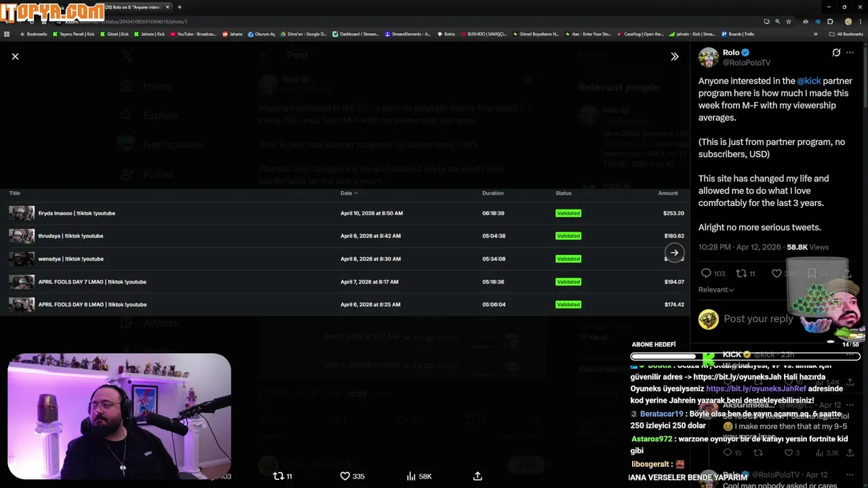Open Gözat | Kick bookmark
Viewport: 868px width, 488px height.
pyautogui.click(x=114, y=34)
